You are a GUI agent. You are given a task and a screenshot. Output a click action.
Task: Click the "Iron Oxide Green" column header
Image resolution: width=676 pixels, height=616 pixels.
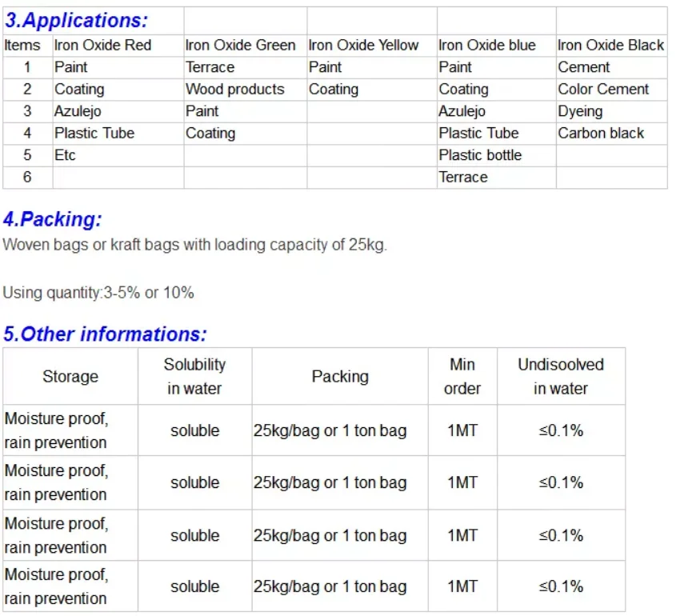click(x=240, y=46)
